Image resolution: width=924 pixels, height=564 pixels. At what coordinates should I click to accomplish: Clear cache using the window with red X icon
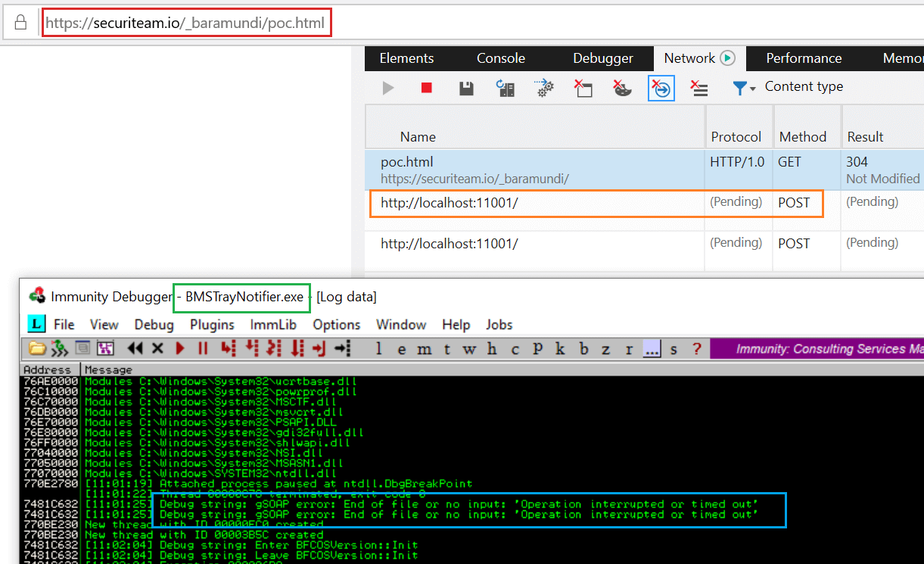point(583,88)
